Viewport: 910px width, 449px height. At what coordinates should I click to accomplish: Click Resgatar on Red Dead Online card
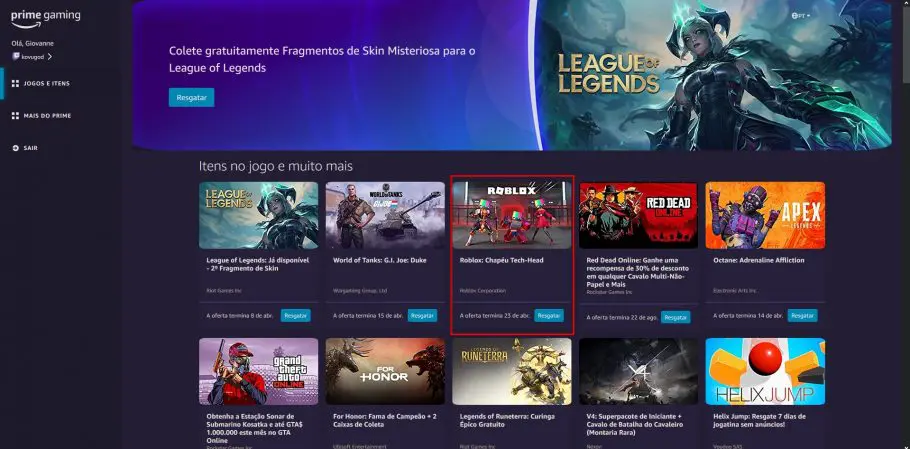(x=676, y=317)
